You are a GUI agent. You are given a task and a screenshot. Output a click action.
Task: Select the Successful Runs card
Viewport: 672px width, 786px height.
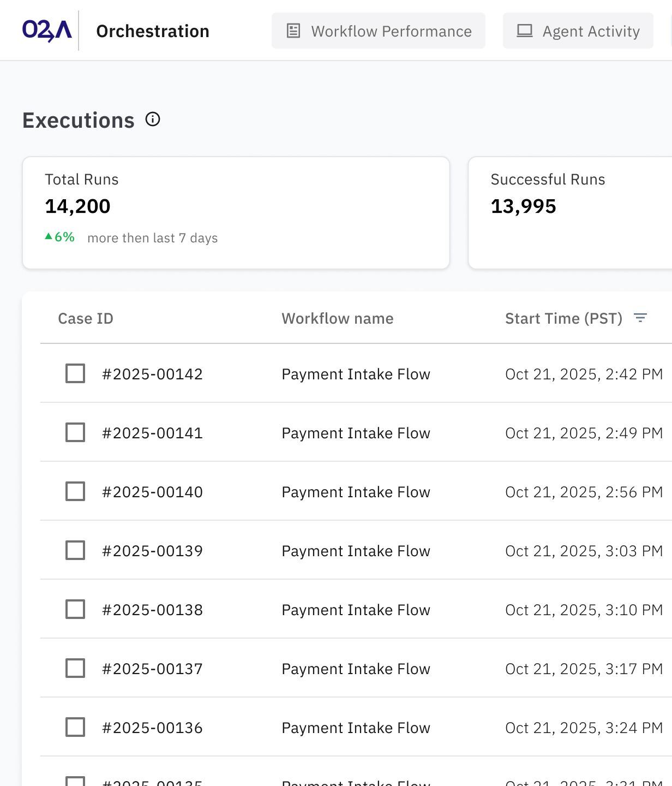[570, 213]
